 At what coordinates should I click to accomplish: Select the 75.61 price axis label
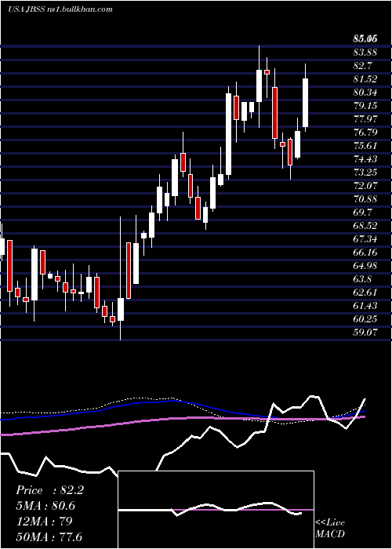pos(365,146)
